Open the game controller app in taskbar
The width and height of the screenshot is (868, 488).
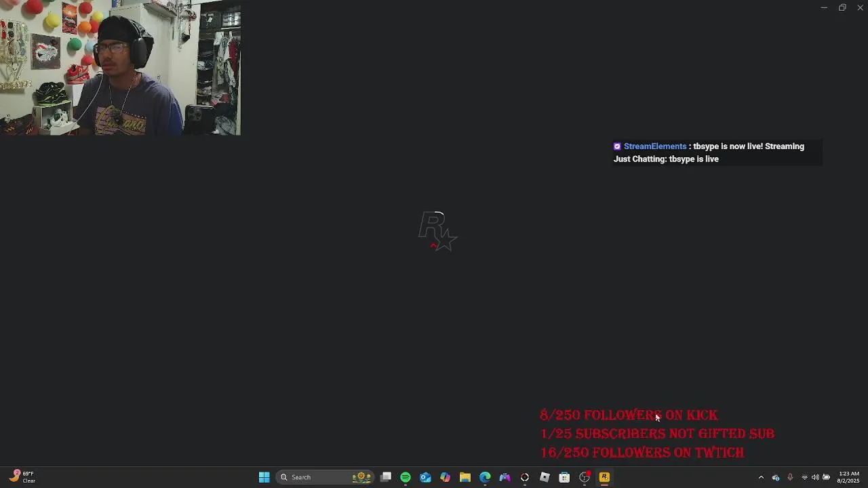point(505,477)
